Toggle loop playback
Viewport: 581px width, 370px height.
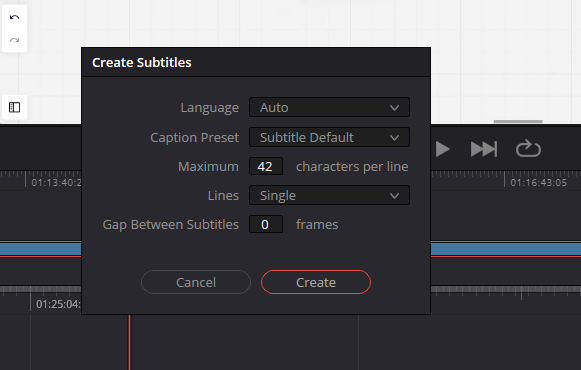(x=528, y=149)
